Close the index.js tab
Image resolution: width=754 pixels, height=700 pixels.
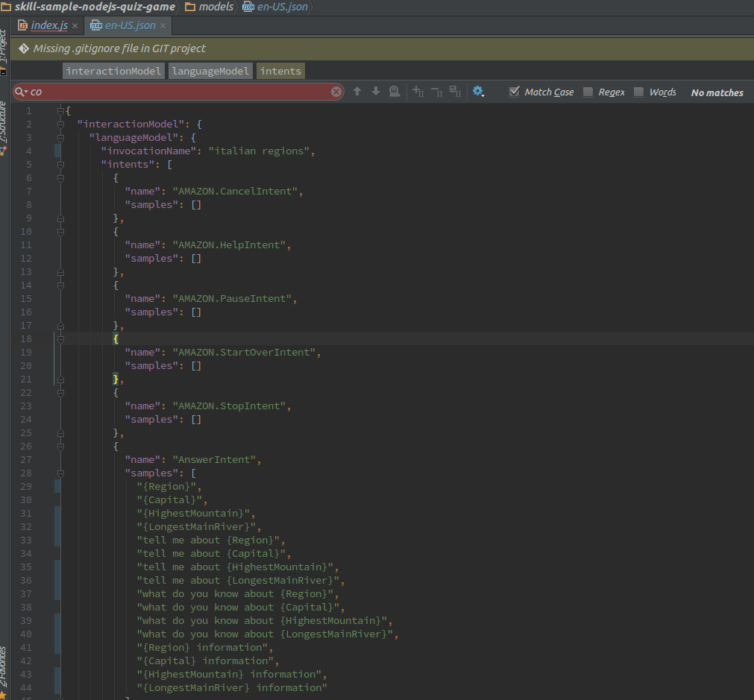pos(75,26)
